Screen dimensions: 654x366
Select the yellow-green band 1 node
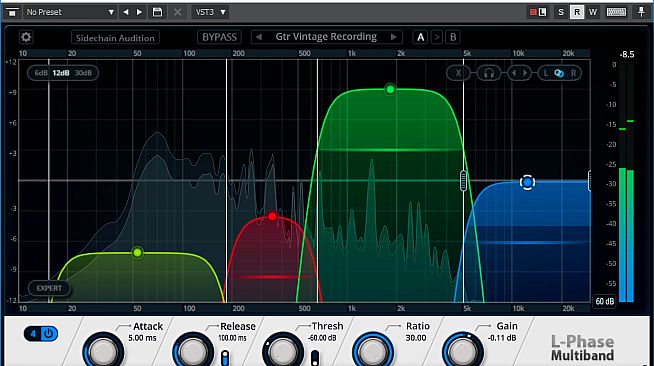click(x=137, y=252)
